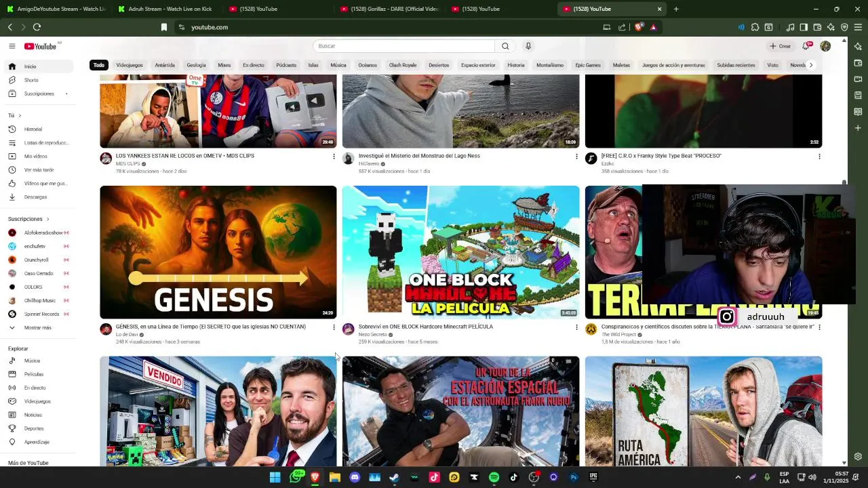Open Ver más tarde in sidebar
868x488 pixels.
(39, 169)
